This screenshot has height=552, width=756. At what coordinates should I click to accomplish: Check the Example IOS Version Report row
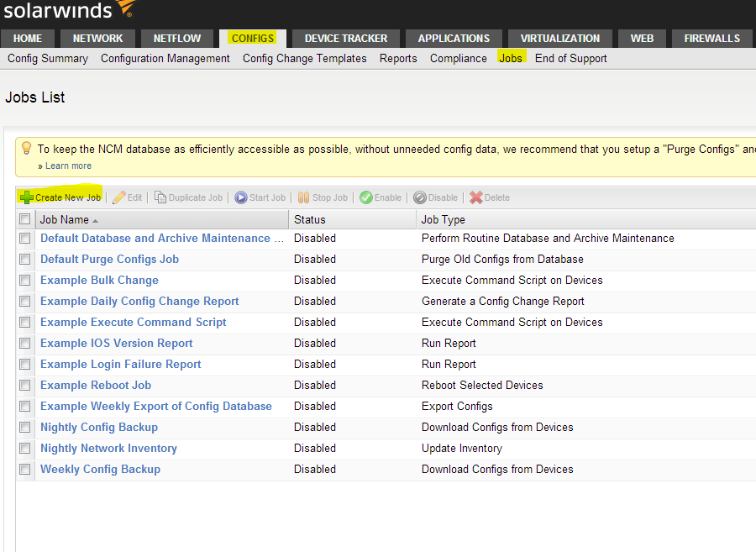pos(24,344)
